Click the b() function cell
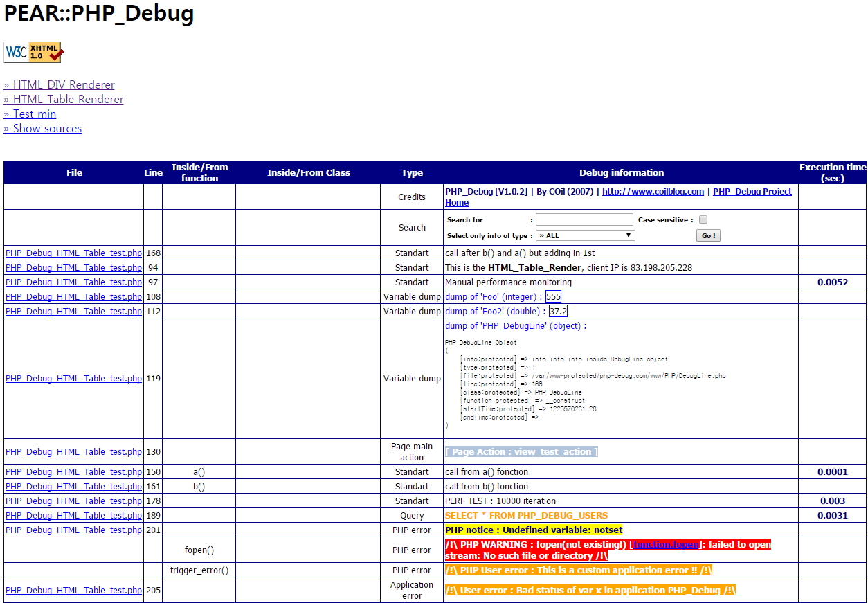The width and height of the screenshot is (868, 603). [x=199, y=487]
